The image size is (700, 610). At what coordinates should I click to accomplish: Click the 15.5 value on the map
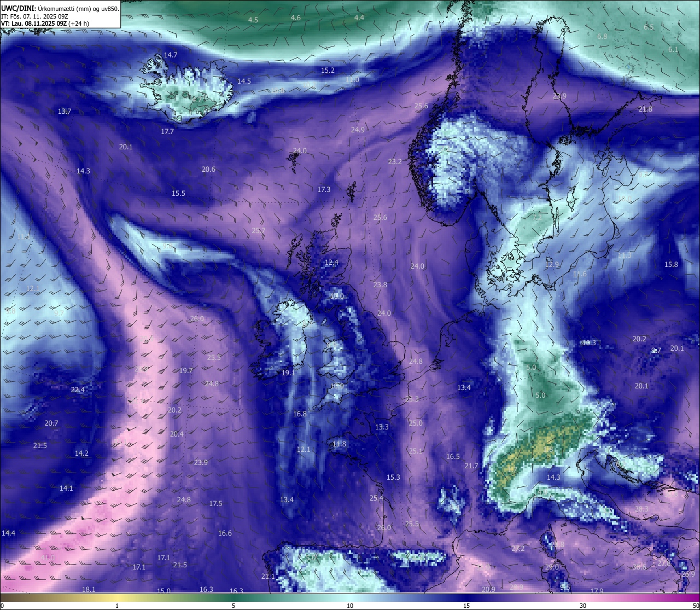coord(178,194)
